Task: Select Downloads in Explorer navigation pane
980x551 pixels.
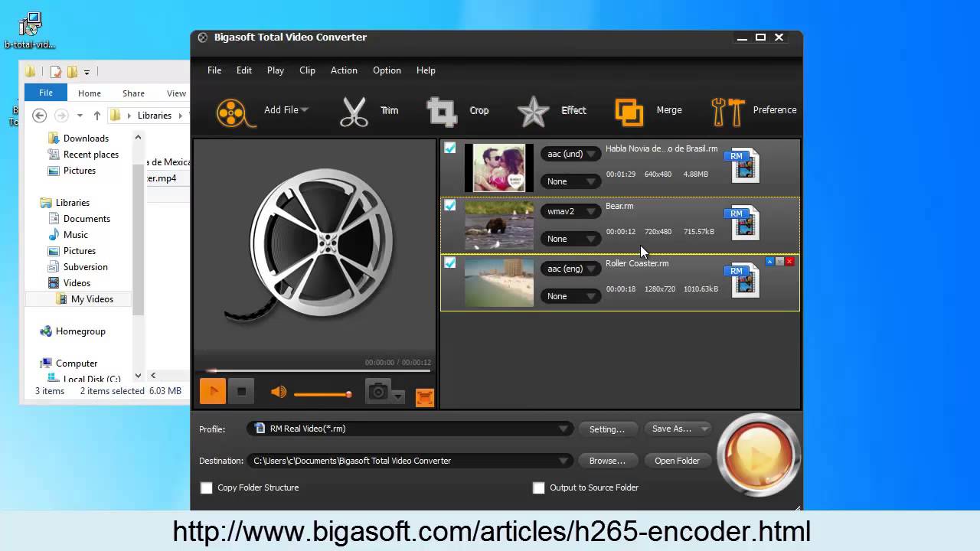Action: 86,139
